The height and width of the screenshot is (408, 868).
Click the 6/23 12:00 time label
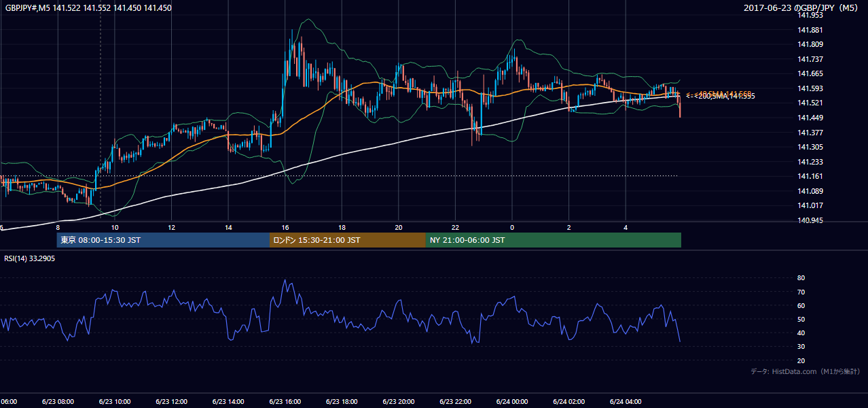171,402
